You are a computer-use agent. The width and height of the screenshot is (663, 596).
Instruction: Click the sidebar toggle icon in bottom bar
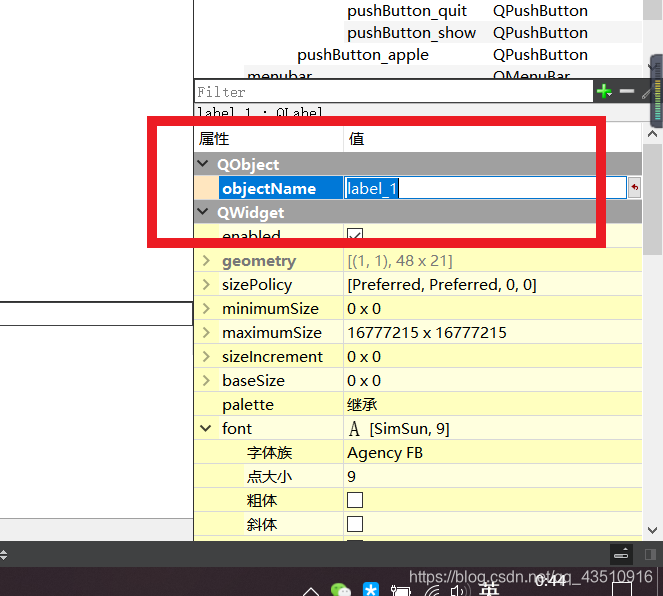click(650, 554)
